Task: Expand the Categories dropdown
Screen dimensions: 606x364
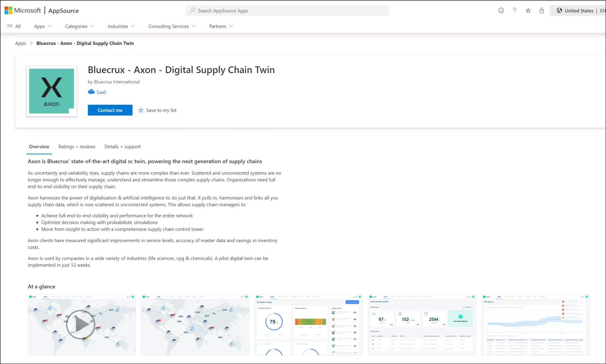Action: pyautogui.click(x=80, y=26)
